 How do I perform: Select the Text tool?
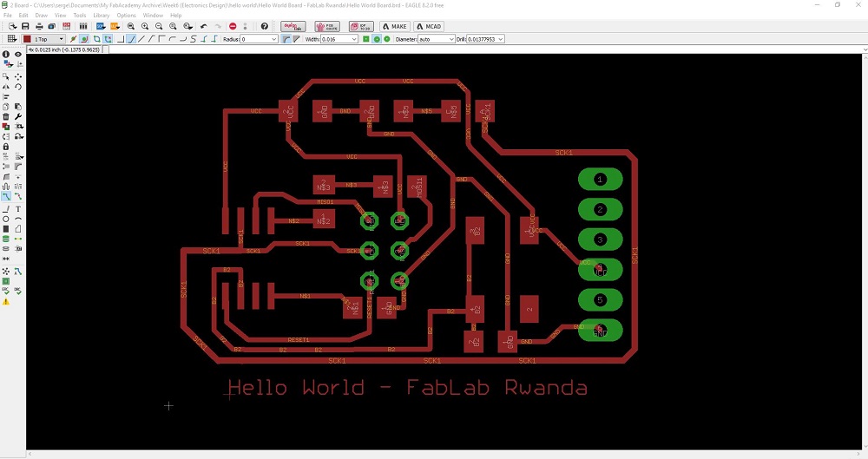[18, 209]
